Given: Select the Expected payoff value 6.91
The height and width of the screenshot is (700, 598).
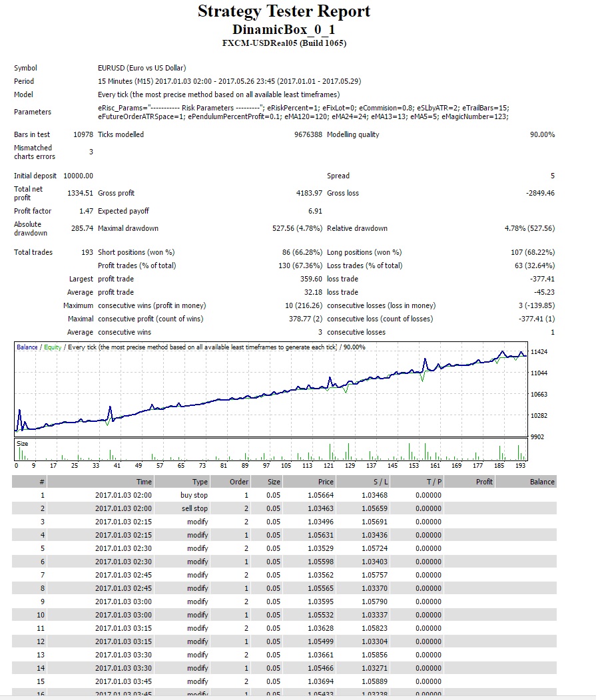Looking at the screenshot, I should tap(315, 211).
